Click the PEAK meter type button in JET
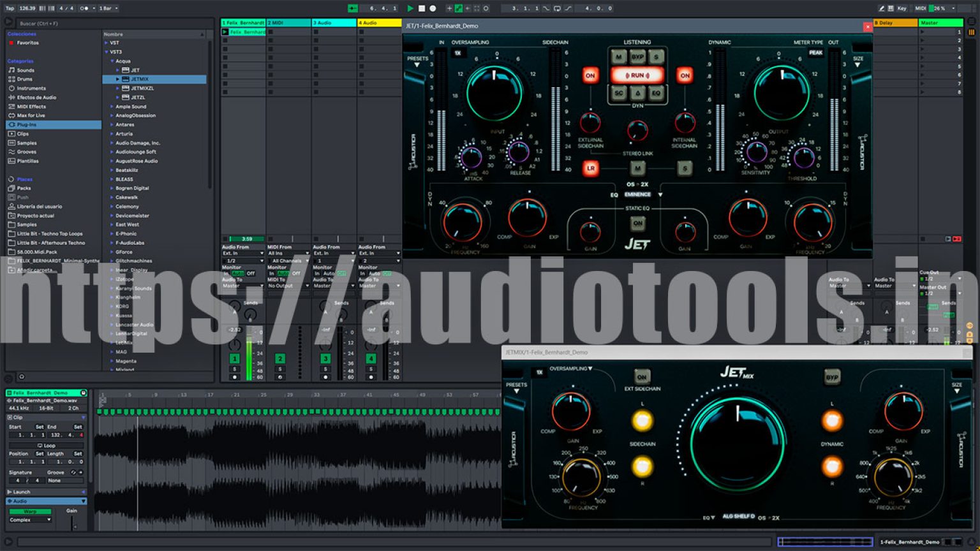The height and width of the screenshot is (551, 980). pyautogui.click(x=815, y=53)
